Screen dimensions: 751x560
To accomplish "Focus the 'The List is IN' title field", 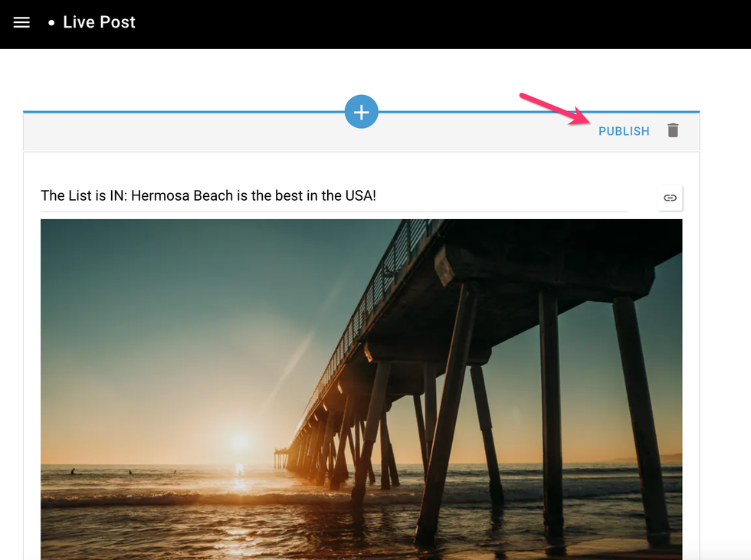I will coord(208,196).
